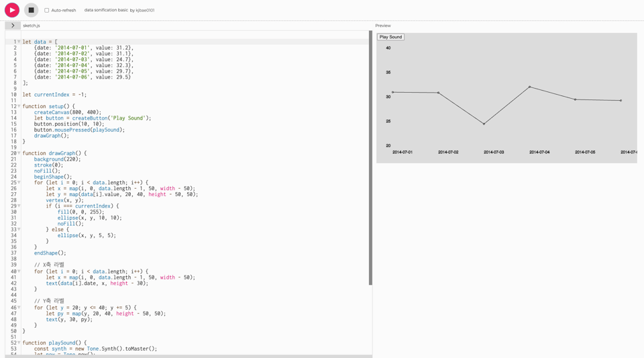This screenshot has width=644, height=358.
Task: Click the graph data point above 2014-07-03
Action: (484, 124)
